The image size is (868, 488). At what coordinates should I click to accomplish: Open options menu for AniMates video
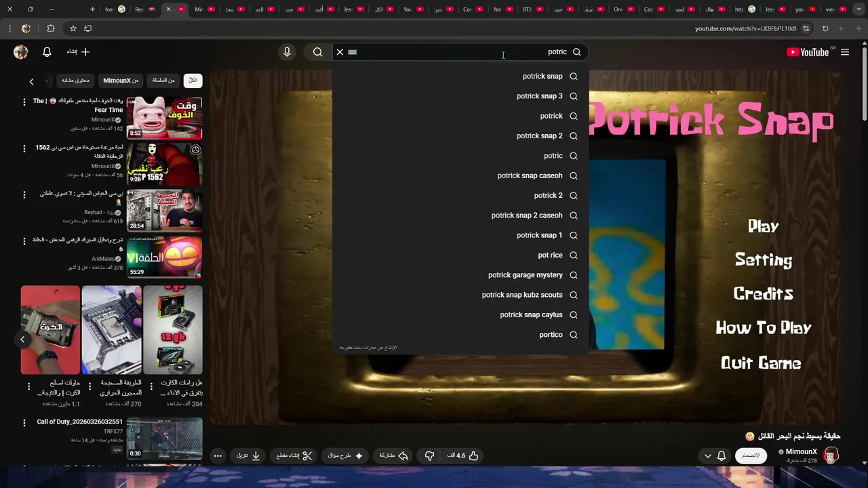25,240
